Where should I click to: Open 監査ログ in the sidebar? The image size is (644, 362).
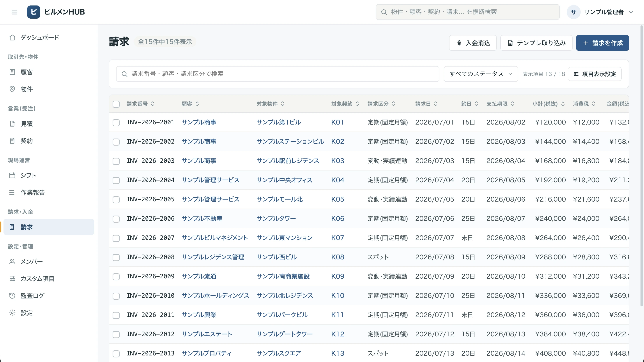pos(49,296)
